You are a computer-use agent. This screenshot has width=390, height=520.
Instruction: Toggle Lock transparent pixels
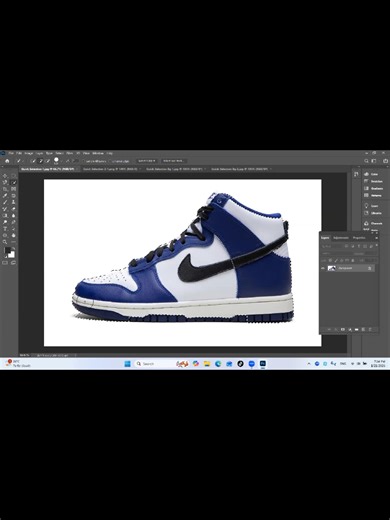pos(330,260)
